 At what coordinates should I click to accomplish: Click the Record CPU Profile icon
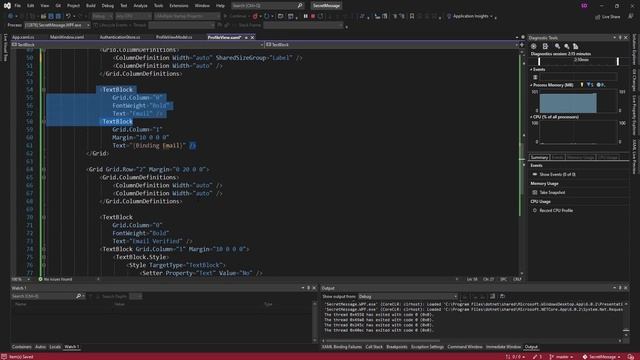(x=535, y=210)
